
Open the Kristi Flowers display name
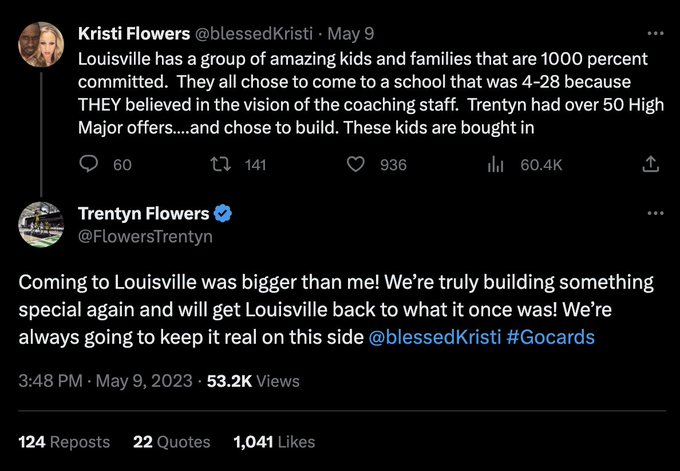[x=136, y=33]
